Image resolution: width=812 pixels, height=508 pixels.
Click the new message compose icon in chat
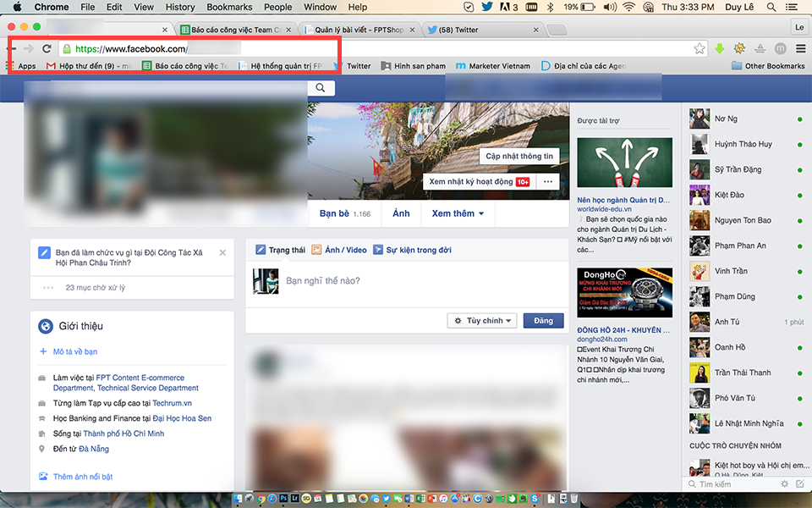tap(800, 483)
